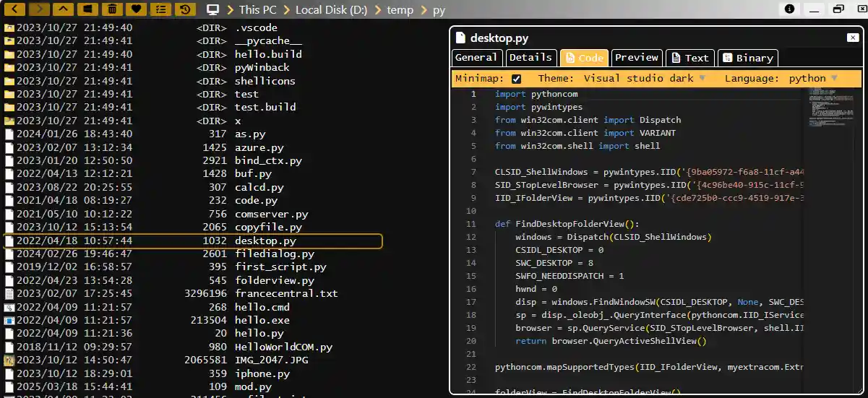Switch to the Text tab
This screenshot has width=868, height=398.
[x=689, y=58]
